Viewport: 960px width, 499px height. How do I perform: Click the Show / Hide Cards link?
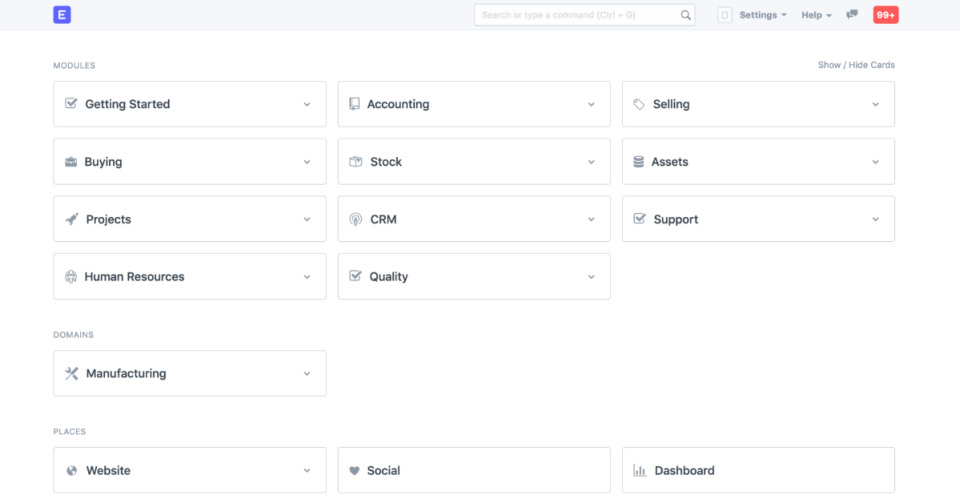pyautogui.click(x=856, y=65)
